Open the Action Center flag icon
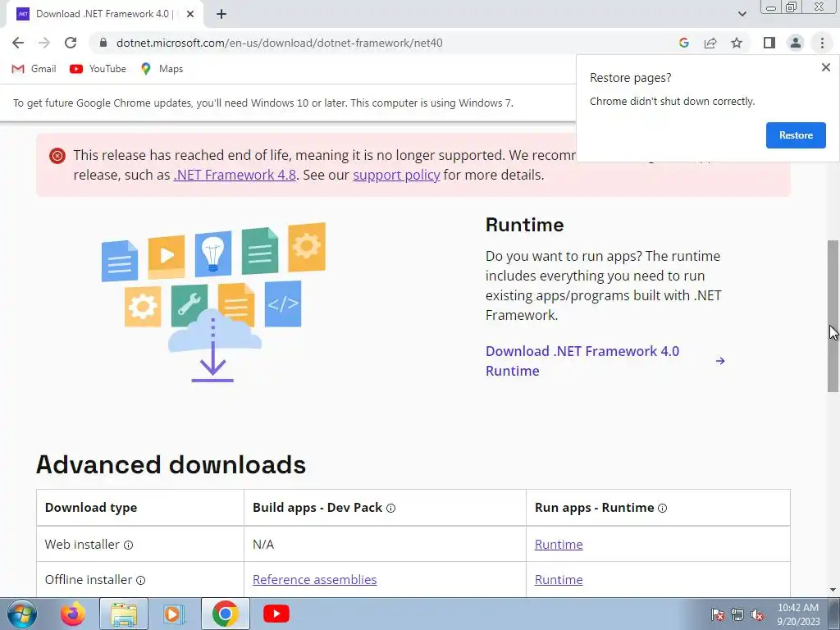The height and width of the screenshot is (630, 840). (x=718, y=614)
